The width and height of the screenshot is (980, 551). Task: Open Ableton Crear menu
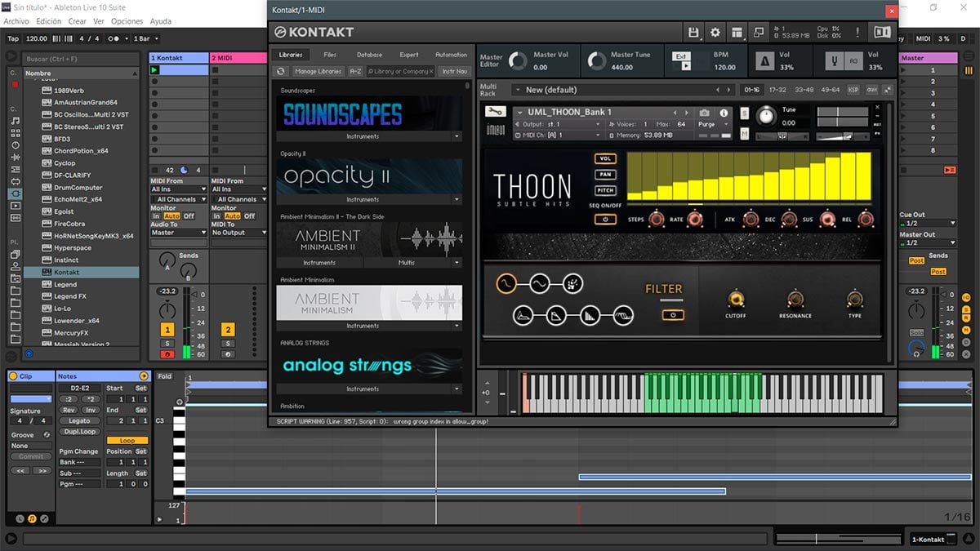tap(78, 21)
